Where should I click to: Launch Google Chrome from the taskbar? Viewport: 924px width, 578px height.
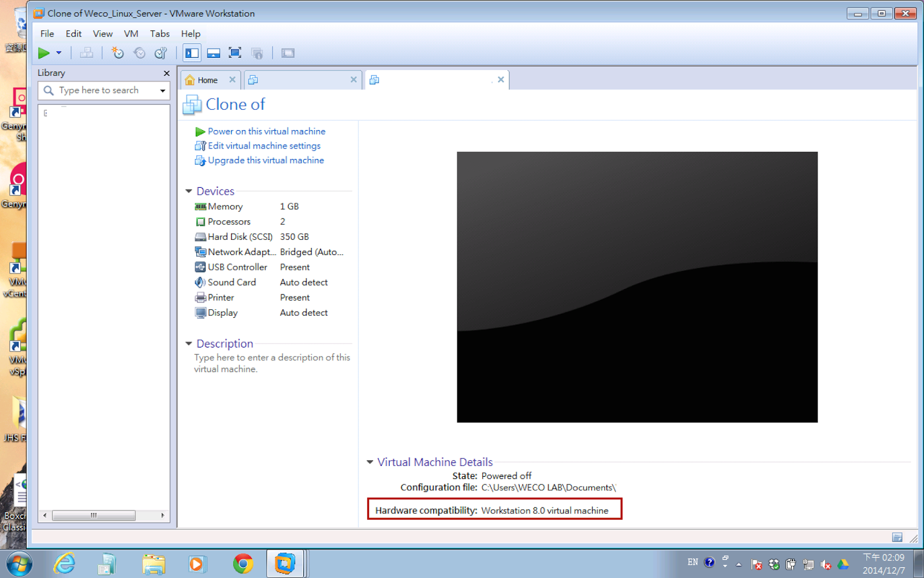coord(243,564)
